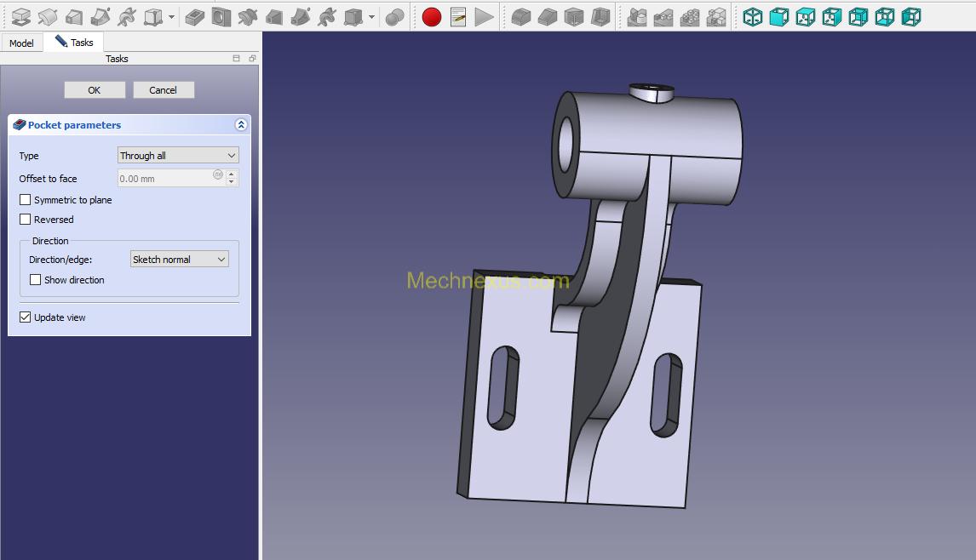Open the Type dropdown showing Through all
This screenshot has height=560, width=976.
pyautogui.click(x=177, y=156)
